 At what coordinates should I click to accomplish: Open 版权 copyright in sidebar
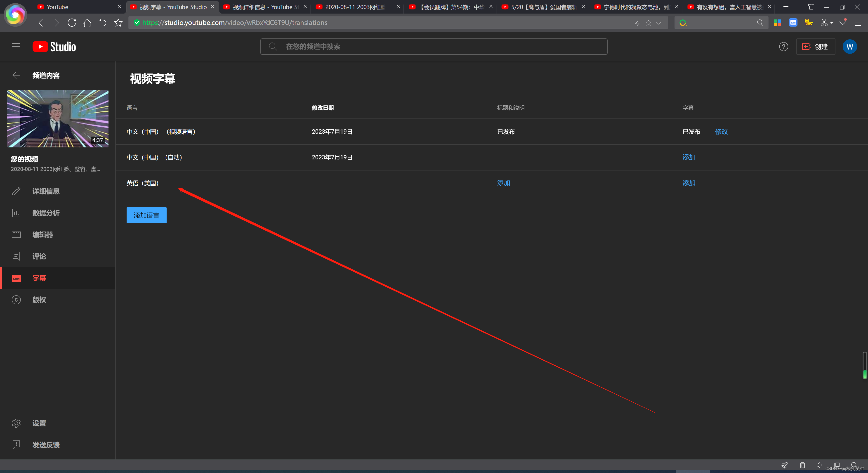39,300
